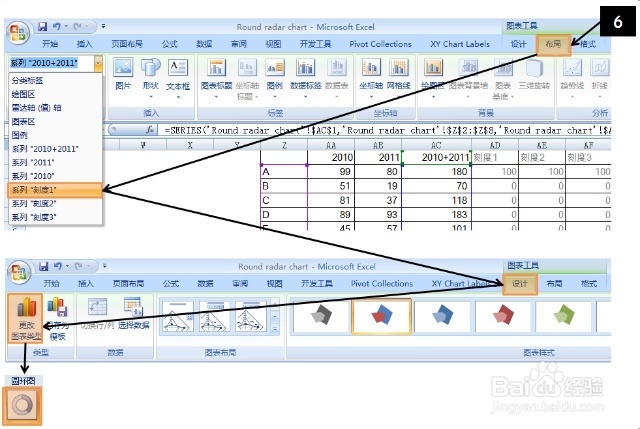Expand the Undo dropdown arrow in upper window

pyautogui.click(x=66, y=27)
